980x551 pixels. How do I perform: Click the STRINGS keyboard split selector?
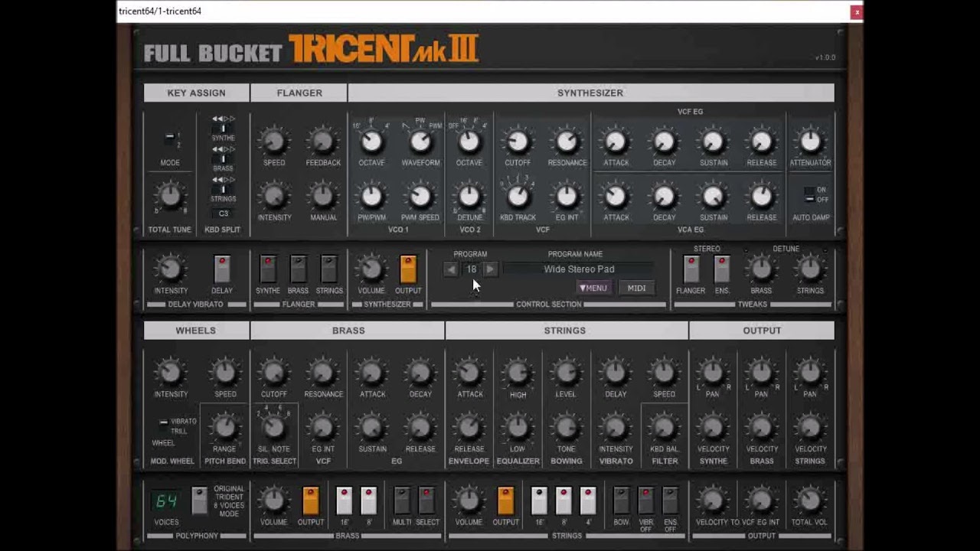point(224,189)
